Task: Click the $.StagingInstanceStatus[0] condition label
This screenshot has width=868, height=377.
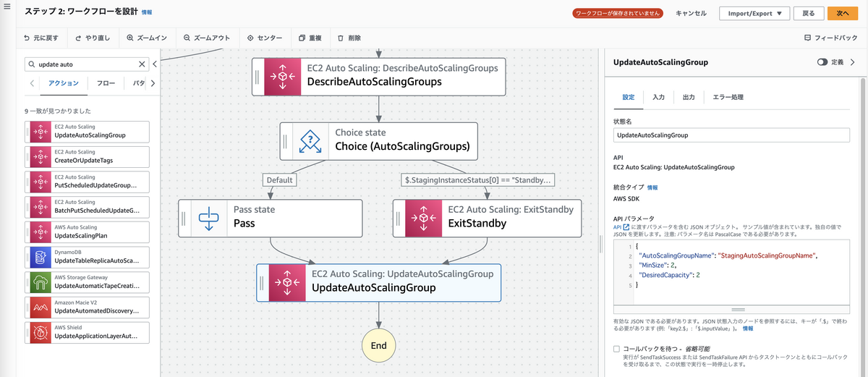Action: 477,180
